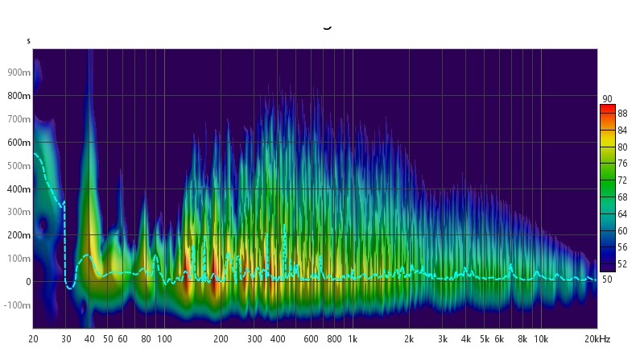Click the 84 level on color legend
Image resolution: width=644 pixels, height=348 pixels.
tap(622, 130)
